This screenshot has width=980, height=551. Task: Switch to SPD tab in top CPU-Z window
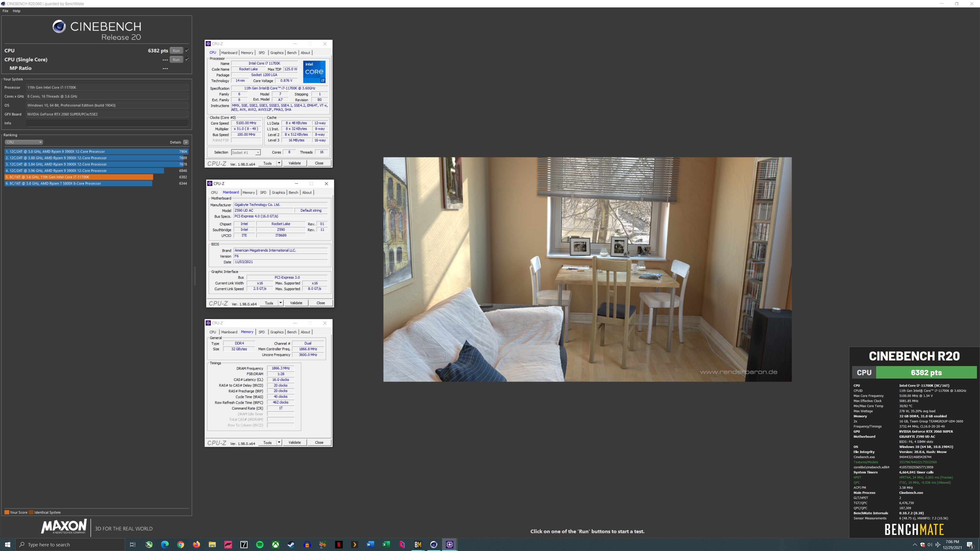262,53
